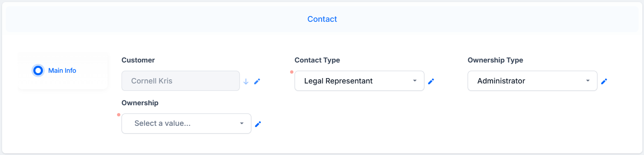The width and height of the screenshot is (644, 155).
Task: Click the down arrow icon next to Customer
Action: click(x=246, y=81)
